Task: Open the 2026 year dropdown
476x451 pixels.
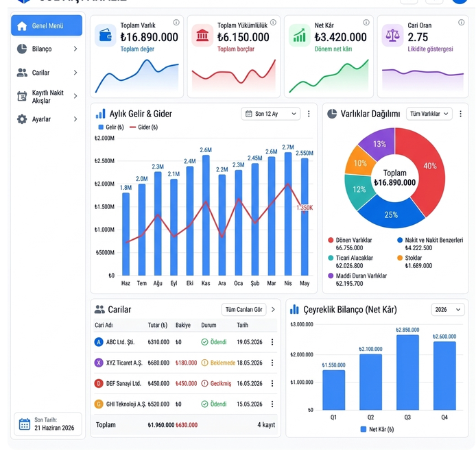Action: click(448, 309)
